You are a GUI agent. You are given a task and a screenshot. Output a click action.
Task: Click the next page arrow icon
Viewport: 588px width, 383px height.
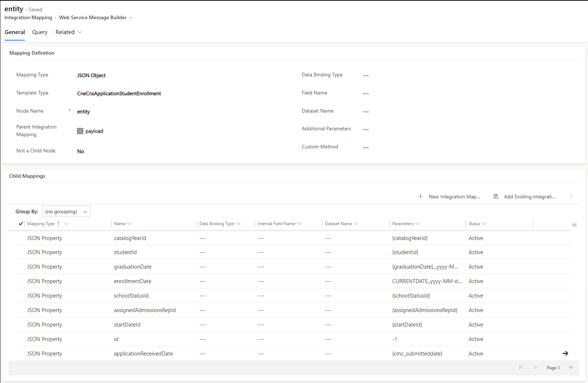570,367
